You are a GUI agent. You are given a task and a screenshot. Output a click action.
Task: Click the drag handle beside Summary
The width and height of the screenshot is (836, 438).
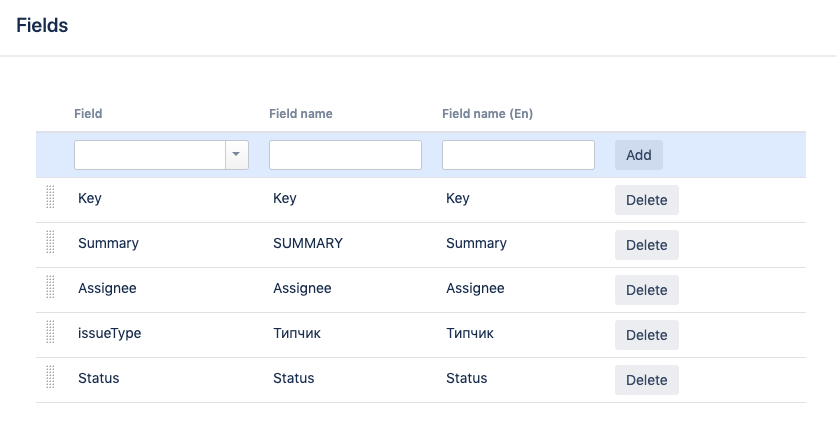tap(50, 243)
